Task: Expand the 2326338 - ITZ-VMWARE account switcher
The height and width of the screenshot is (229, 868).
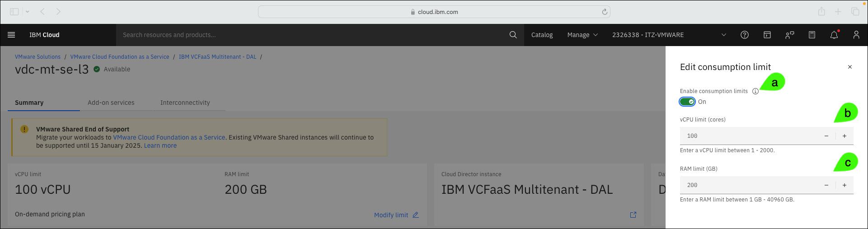Action: pos(669,35)
